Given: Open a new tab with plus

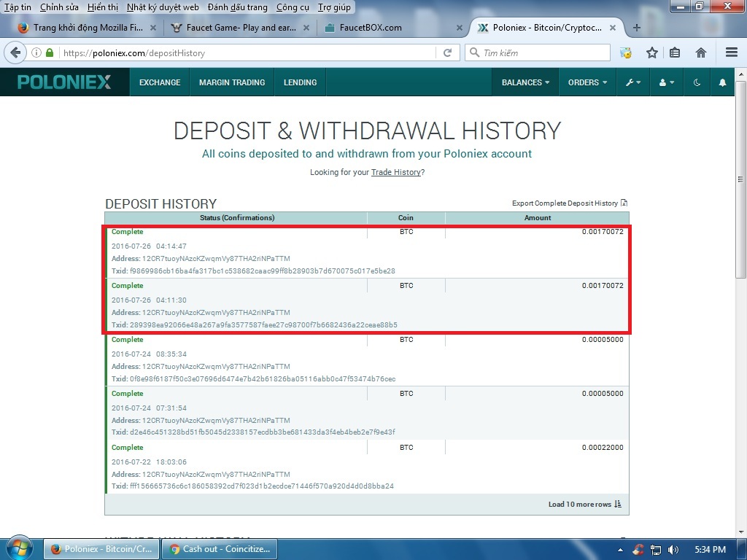Looking at the screenshot, I should click(x=636, y=28).
